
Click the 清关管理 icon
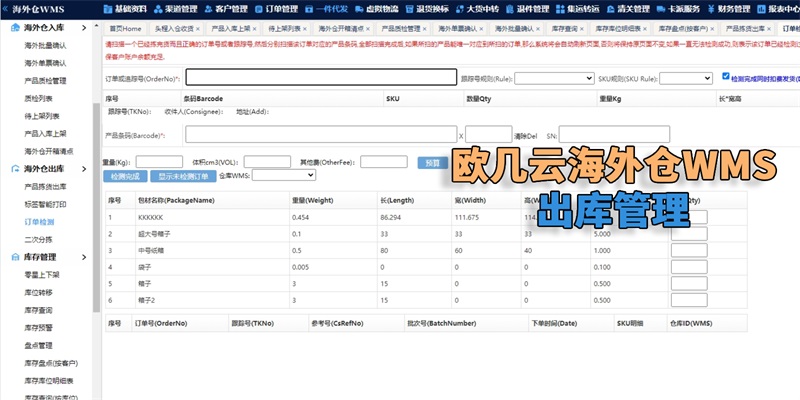tap(611, 9)
